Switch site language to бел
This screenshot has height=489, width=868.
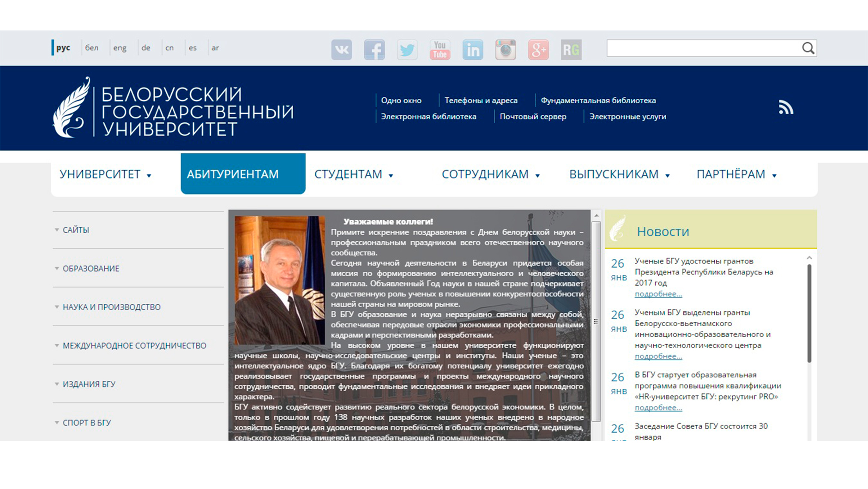click(x=91, y=48)
